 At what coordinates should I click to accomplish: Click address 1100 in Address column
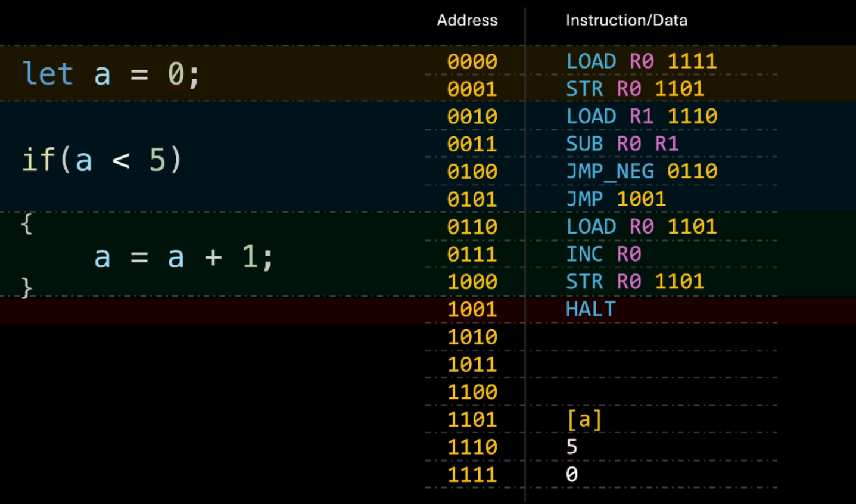472,392
